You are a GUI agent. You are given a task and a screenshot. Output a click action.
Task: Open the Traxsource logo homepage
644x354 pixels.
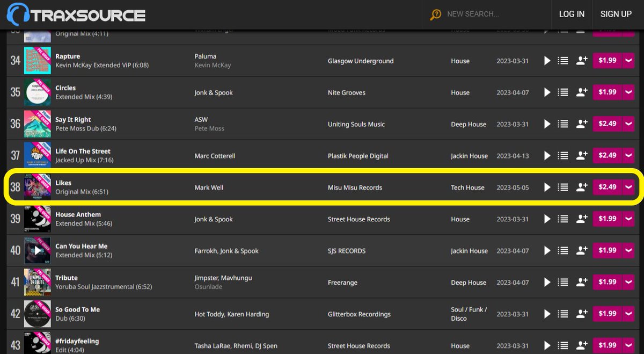pyautogui.click(x=76, y=14)
